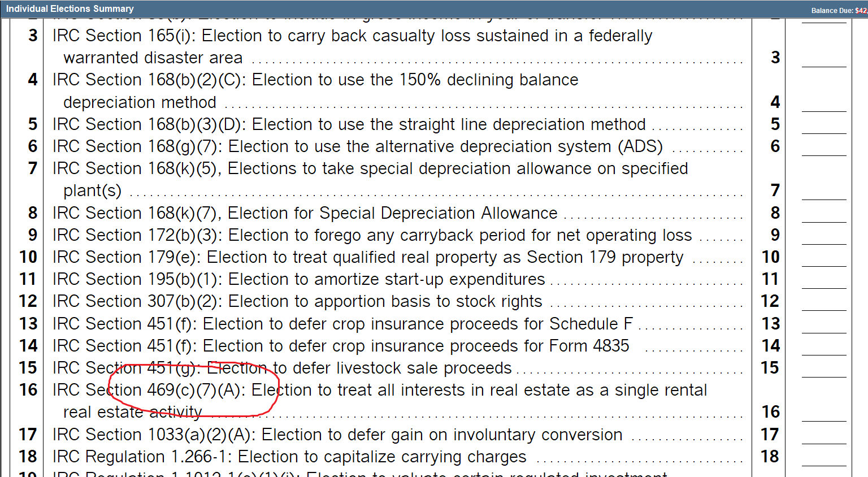The image size is (868, 477).
Task: Select the line 14 Form 4835 election field
Action: [x=824, y=346]
